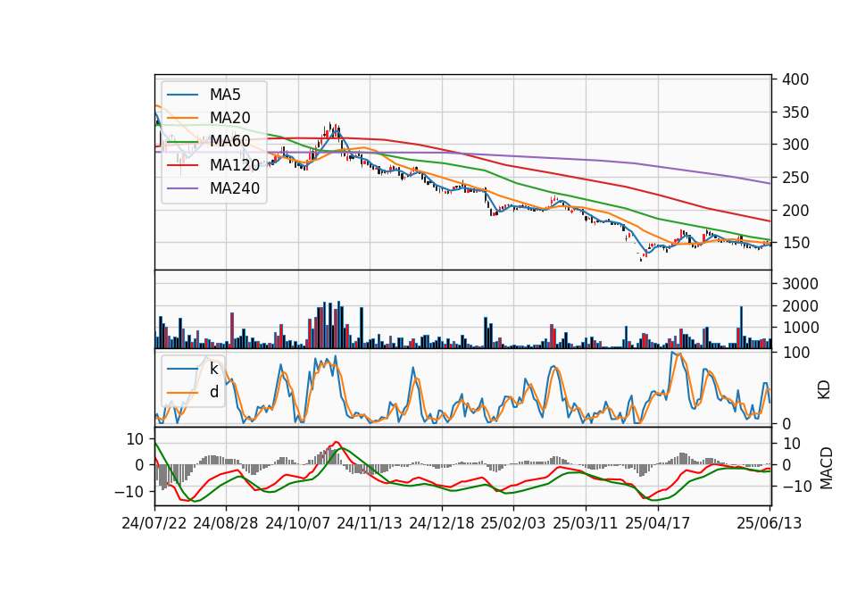Click the k legend label in KD panel
This screenshot has width=857, height=616.
point(213,369)
